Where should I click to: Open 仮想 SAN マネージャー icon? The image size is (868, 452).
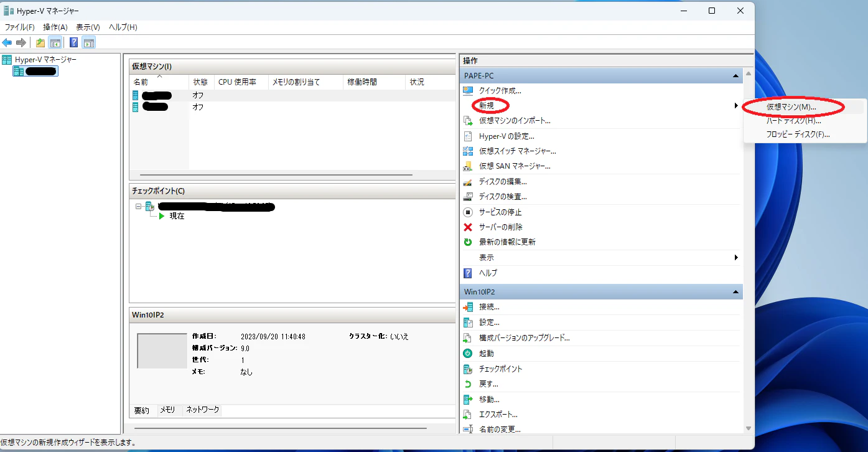click(467, 166)
